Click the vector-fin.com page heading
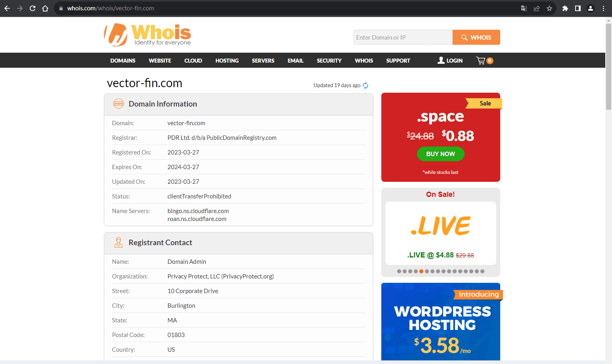The image size is (612, 364). coord(145,83)
